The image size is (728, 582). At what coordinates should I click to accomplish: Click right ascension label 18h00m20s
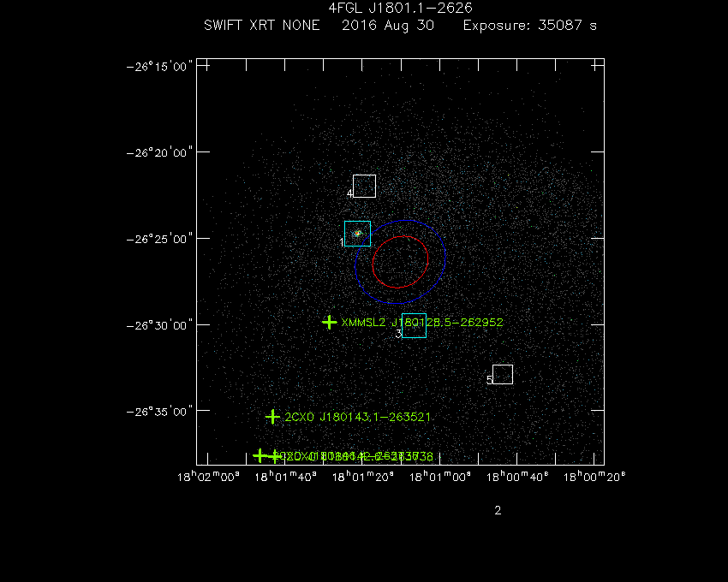coord(594,477)
